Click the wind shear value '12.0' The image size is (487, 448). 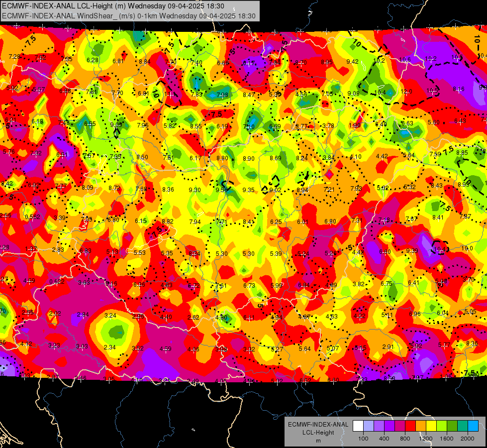click(406, 92)
